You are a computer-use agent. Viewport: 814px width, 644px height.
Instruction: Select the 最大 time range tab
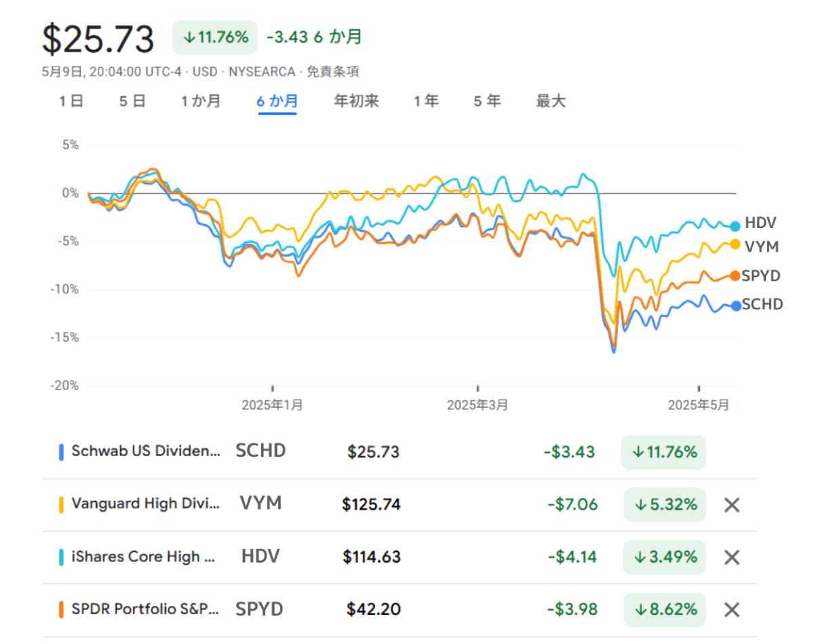[551, 102]
